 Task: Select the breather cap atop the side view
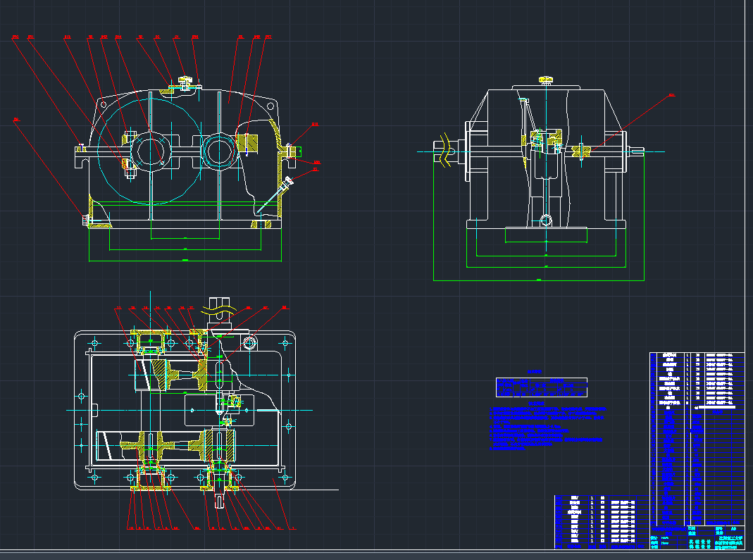point(545,80)
